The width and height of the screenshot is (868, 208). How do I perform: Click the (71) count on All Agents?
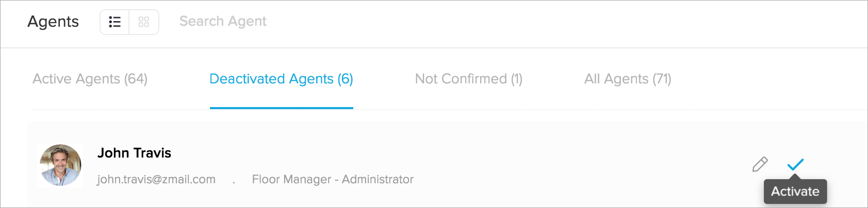click(662, 79)
